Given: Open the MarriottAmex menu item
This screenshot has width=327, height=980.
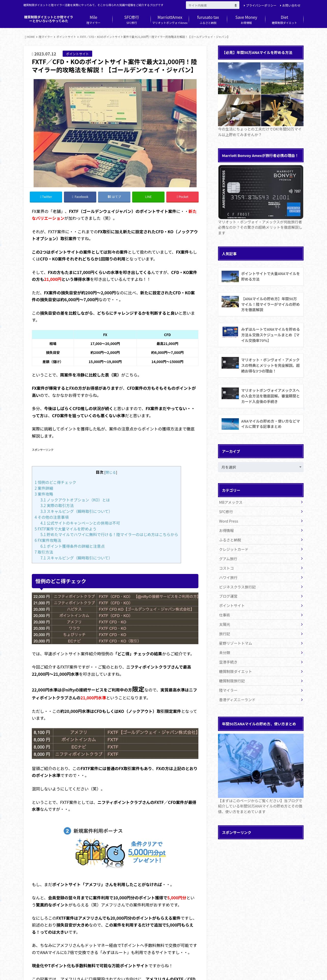Looking at the screenshot, I should click(170, 20).
